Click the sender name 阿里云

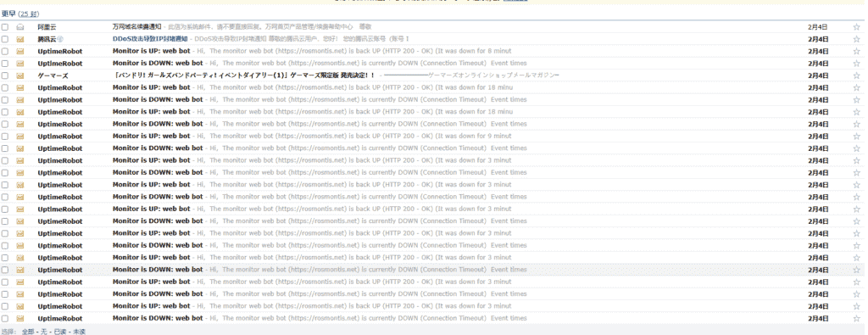[x=47, y=26]
